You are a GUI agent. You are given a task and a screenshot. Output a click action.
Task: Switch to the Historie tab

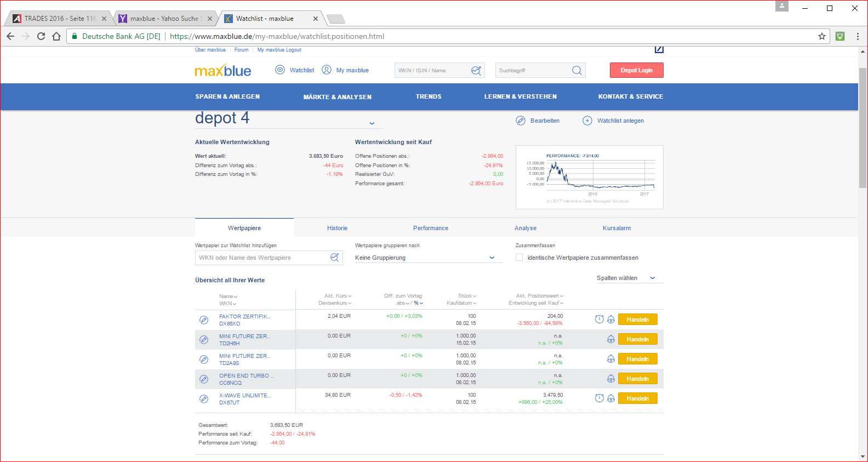(x=337, y=228)
